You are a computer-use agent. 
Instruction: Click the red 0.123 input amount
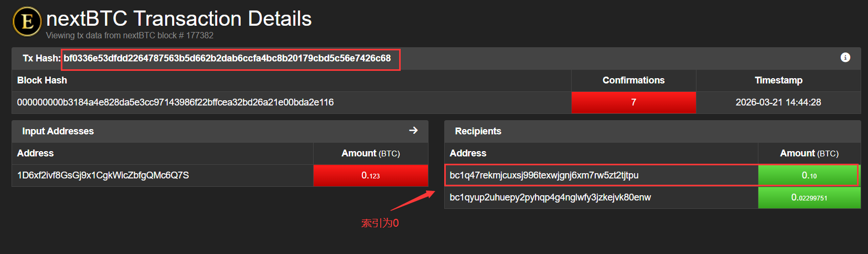coord(370,175)
